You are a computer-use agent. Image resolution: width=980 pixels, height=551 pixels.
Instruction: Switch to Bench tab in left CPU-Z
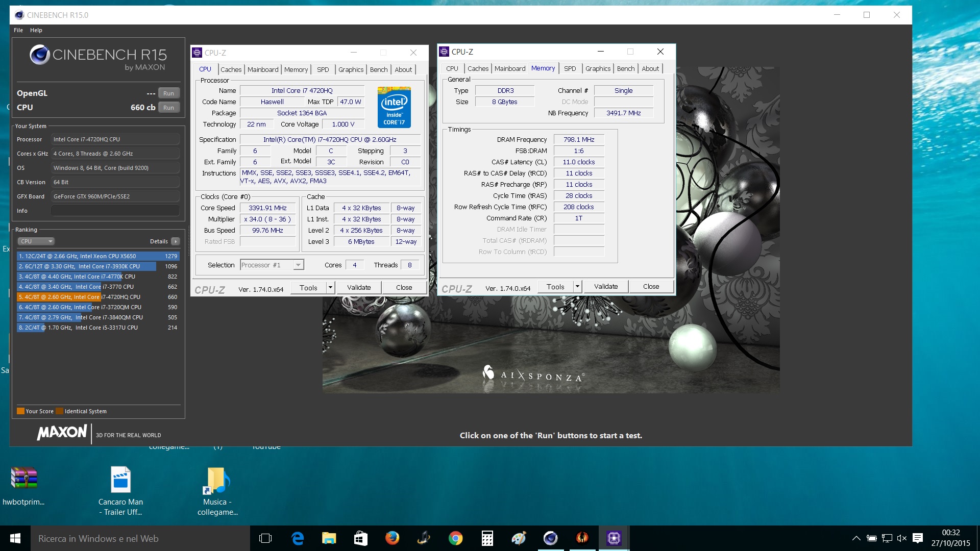pyautogui.click(x=379, y=69)
